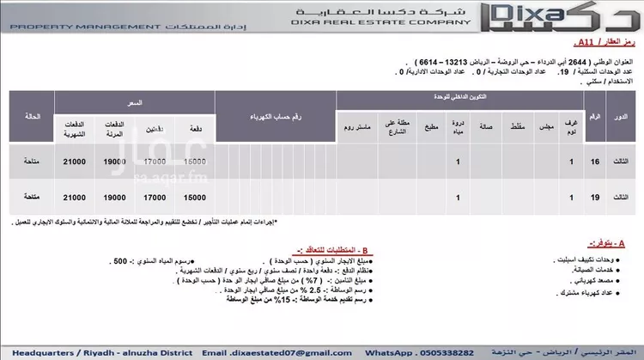644x360 pixels.
Task: Click unit number 19 cell in the table
Action: click(595, 198)
